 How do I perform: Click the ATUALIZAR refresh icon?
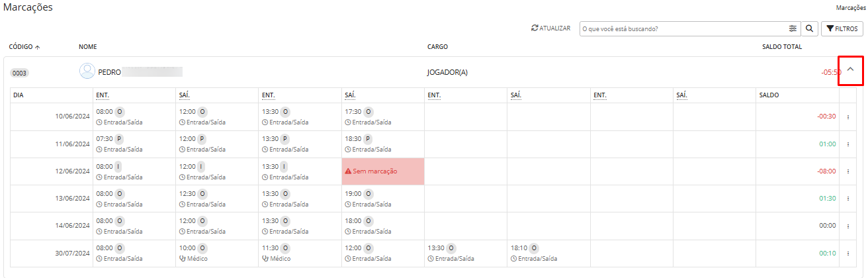coord(535,28)
